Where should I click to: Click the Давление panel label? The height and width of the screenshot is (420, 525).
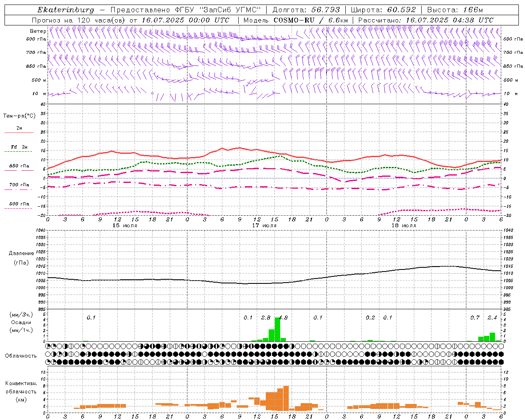pos(21,253)
